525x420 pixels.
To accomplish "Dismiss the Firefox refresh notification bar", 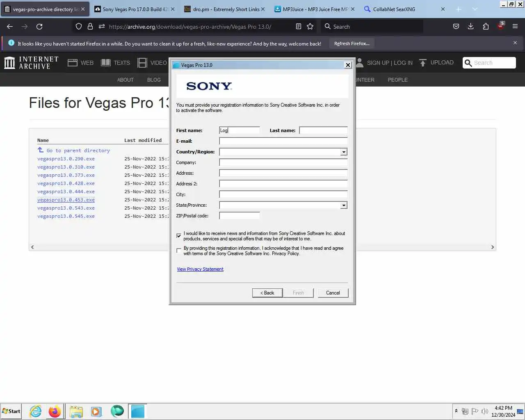I will [515, 43].
